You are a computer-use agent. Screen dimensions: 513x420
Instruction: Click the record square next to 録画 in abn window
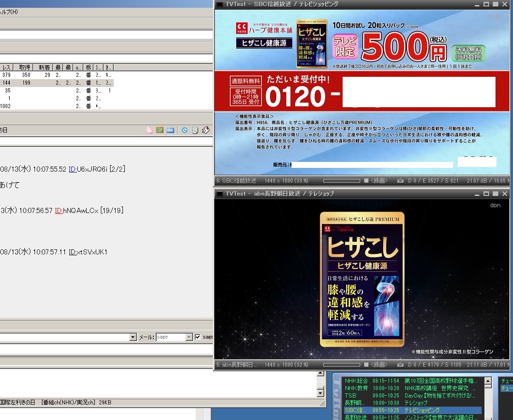366,364
